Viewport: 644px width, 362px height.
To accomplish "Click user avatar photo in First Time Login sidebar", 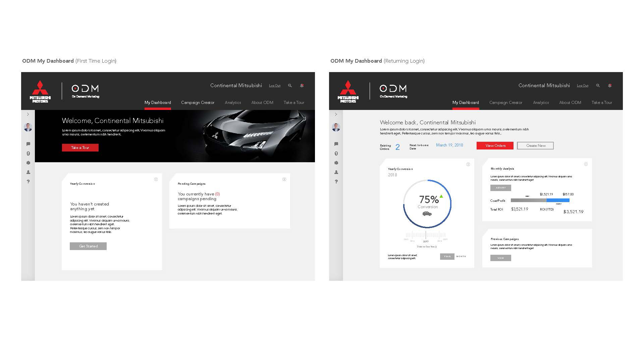I will [28, 127].
